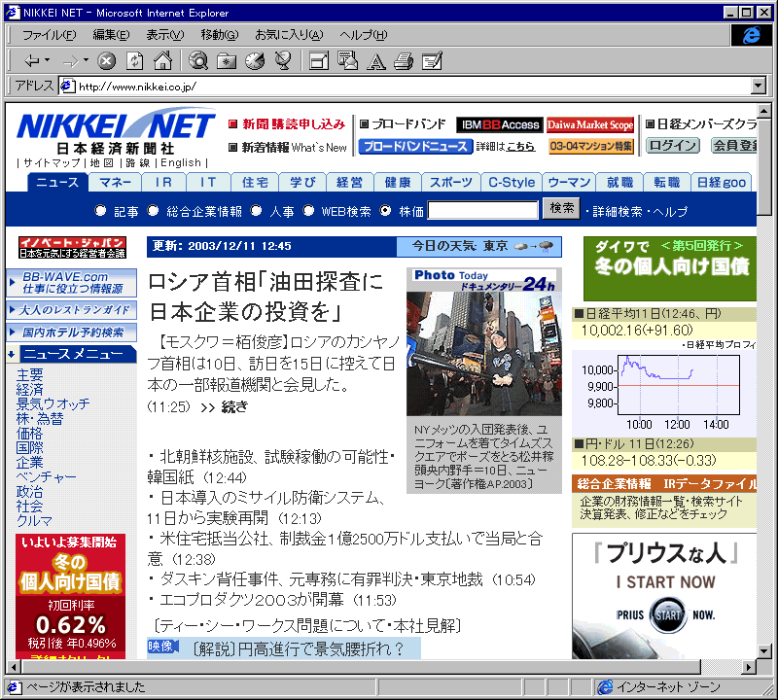Select the 記事 radio button
Screen dimensions: 778x700
point(101,211)
